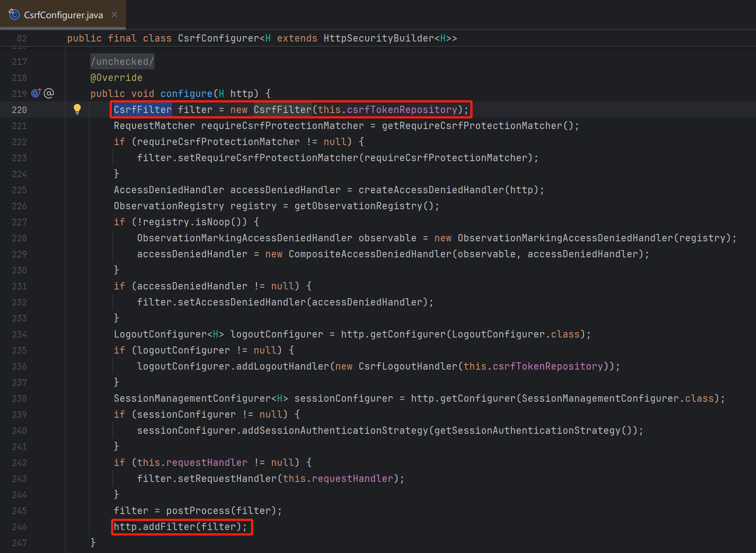Click the Java class icon in the tab

(x=14, y=15)
